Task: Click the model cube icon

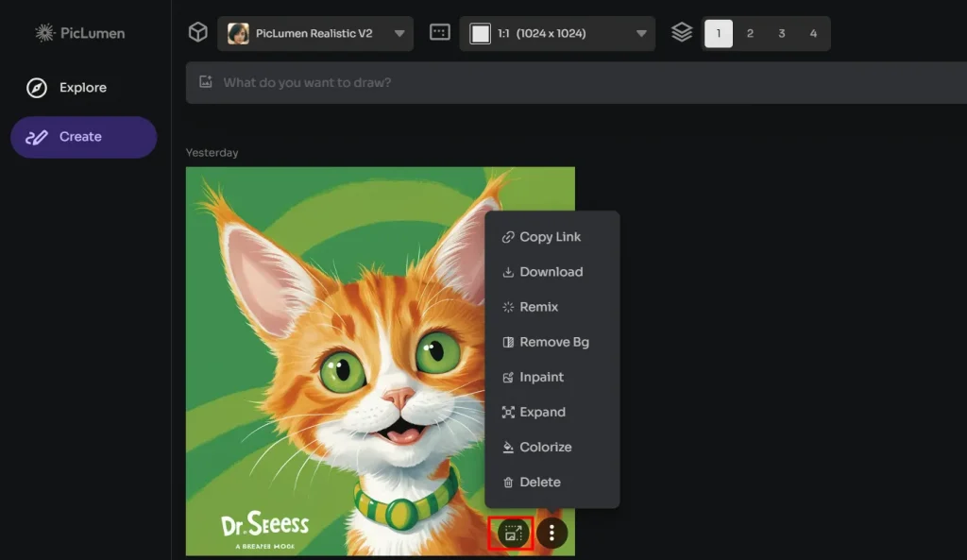Action: pyautogui.click(x=197, y=31)
